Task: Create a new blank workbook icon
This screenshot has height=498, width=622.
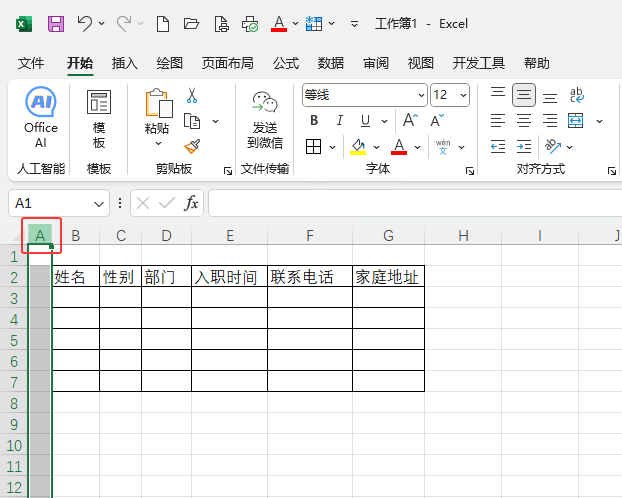Action: pyautogui.click(x=163, y=24)
